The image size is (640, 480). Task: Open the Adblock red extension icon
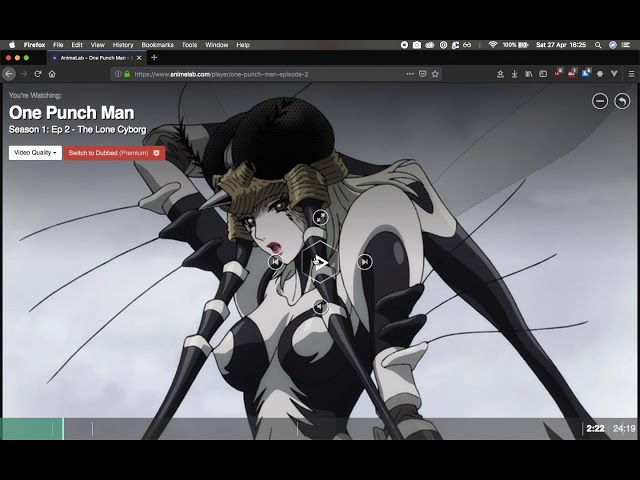(572, 73)
